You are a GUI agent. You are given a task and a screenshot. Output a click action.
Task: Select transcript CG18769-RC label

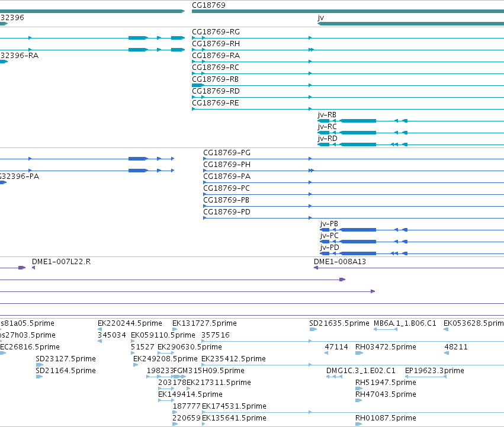216,68
